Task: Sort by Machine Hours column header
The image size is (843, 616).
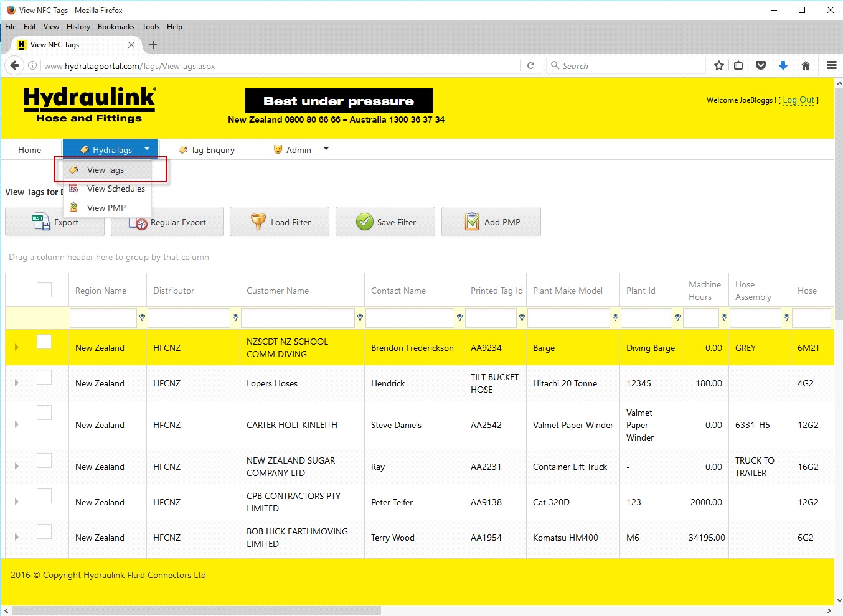Action: pos(705,291)
